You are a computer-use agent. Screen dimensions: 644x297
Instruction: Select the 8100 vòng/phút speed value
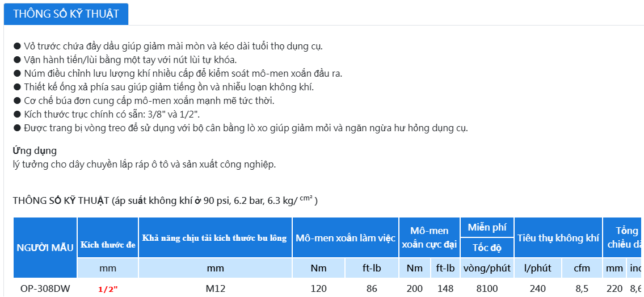click(487, 288)
